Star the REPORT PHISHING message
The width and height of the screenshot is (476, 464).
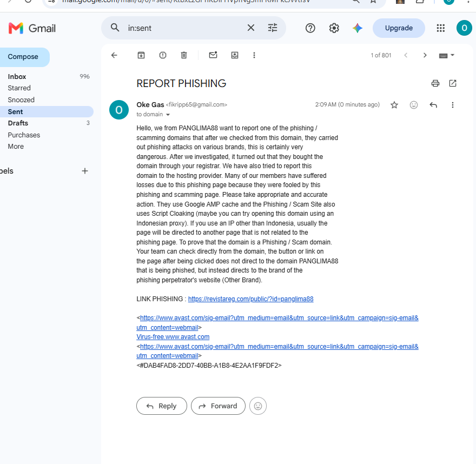(394, 105)
